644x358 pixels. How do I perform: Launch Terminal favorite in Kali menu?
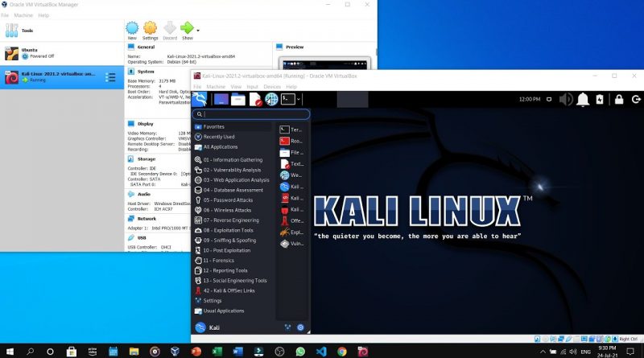(x=291, y=130)
